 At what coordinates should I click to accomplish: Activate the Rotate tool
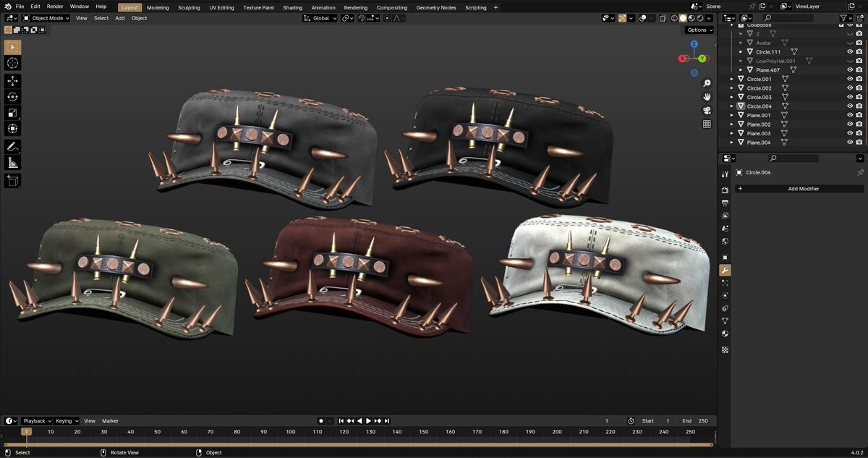pos(13,97)
